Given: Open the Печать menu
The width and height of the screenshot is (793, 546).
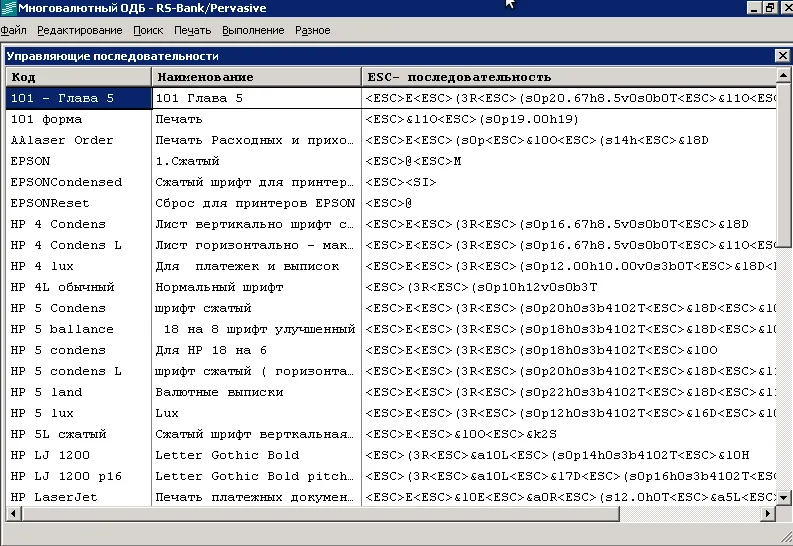Looking at the screenshot, I should click(192, 31).
